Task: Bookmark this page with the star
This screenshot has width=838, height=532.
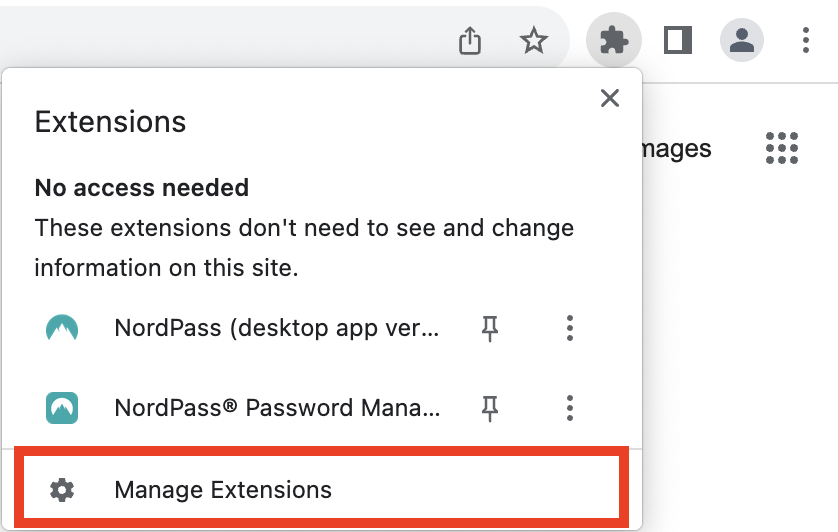Action: tap(534, 41)
